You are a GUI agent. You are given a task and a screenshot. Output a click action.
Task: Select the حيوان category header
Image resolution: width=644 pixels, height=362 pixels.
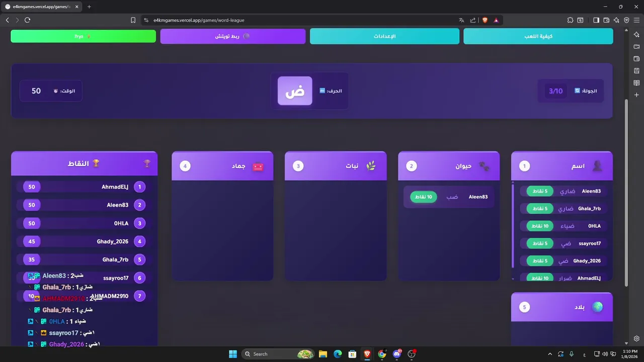tap(449, 166)
